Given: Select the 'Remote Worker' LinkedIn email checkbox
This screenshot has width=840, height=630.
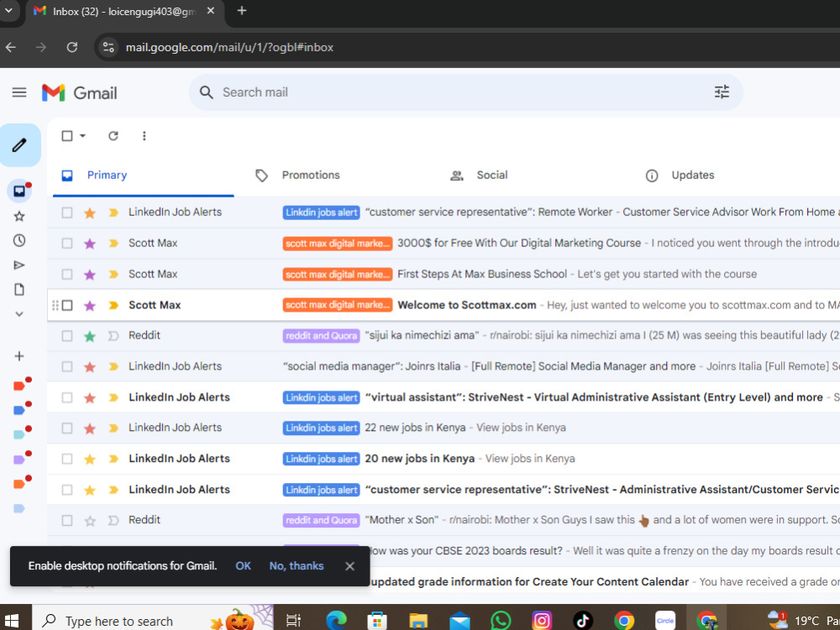Looking at the screenshot, I should pyautogui.click(x=67, y=213).
